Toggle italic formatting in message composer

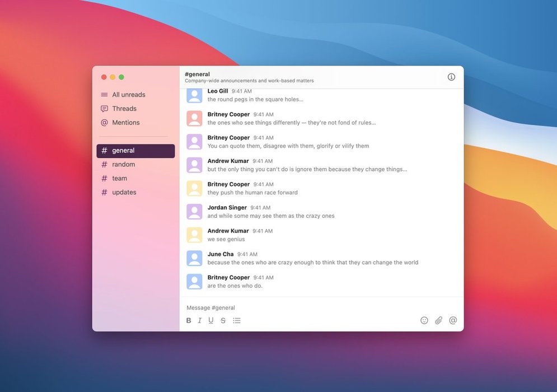pyautogui.click(x=200, y=321)
